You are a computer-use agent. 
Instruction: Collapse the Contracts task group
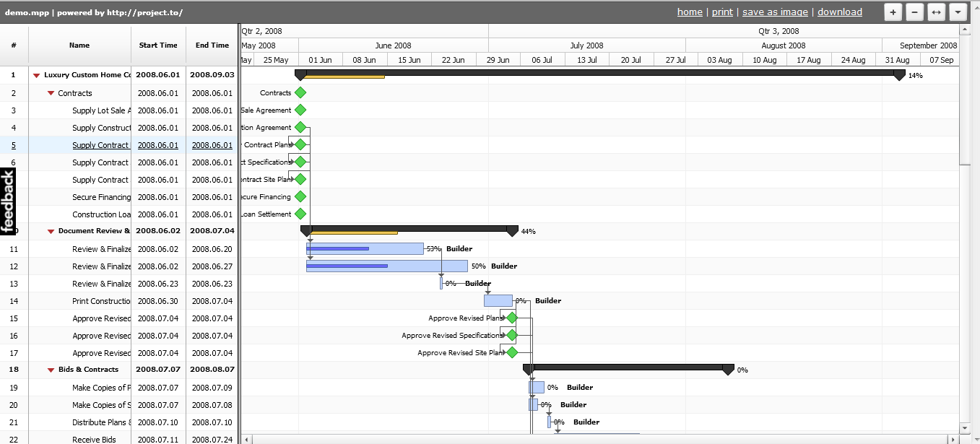point(50,92)
